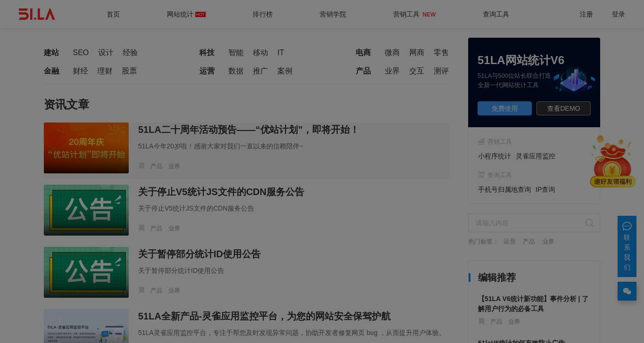Click the 免费使用 button
The image size is (644, 343).
(504, 108)
